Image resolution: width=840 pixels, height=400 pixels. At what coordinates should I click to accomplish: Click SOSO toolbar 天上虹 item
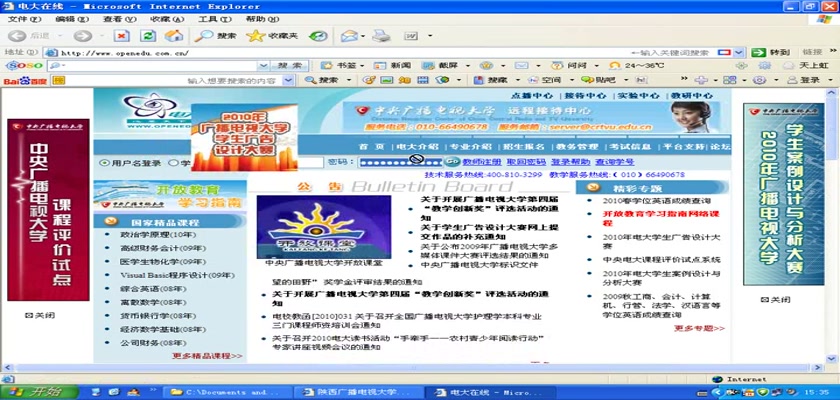pos(806,65)
